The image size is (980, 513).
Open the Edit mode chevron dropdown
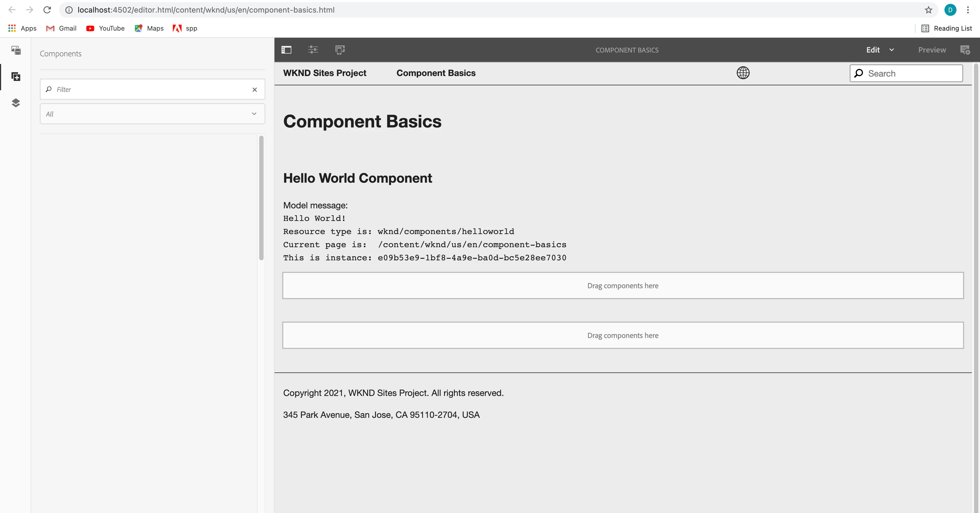pos(891,50)
